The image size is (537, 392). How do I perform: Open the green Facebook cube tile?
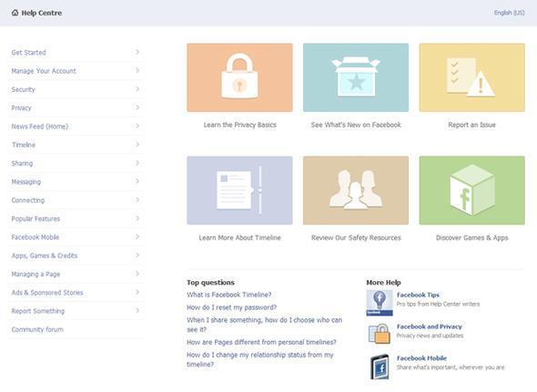472,190
